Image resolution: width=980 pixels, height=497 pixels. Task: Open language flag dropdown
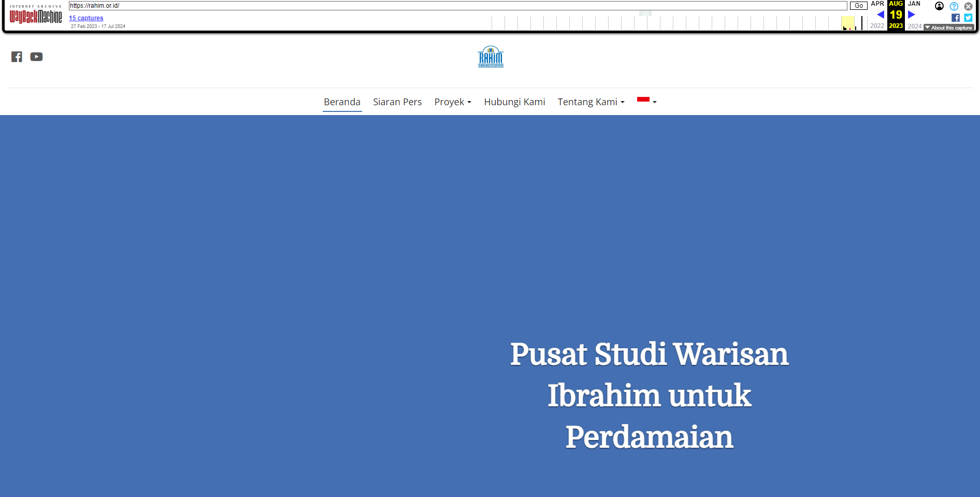[x=646, y=101]
